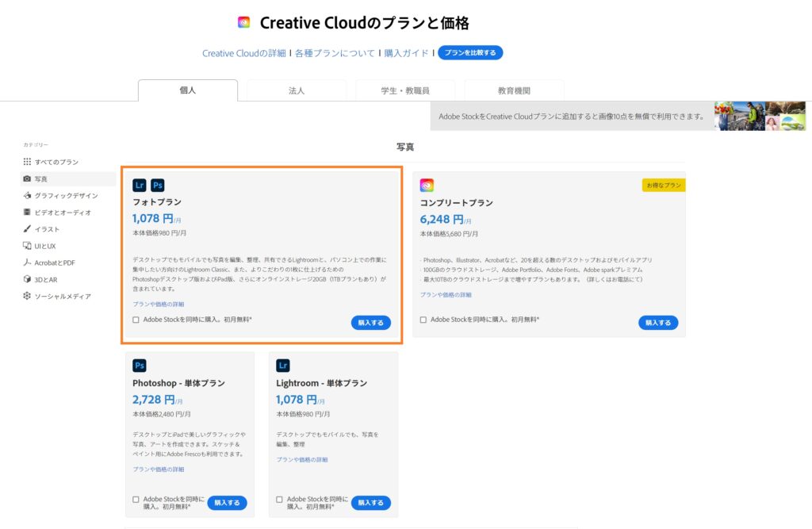
Task: Click 購入する in コンプリートプラン card
Action: (x=658, y=322)
